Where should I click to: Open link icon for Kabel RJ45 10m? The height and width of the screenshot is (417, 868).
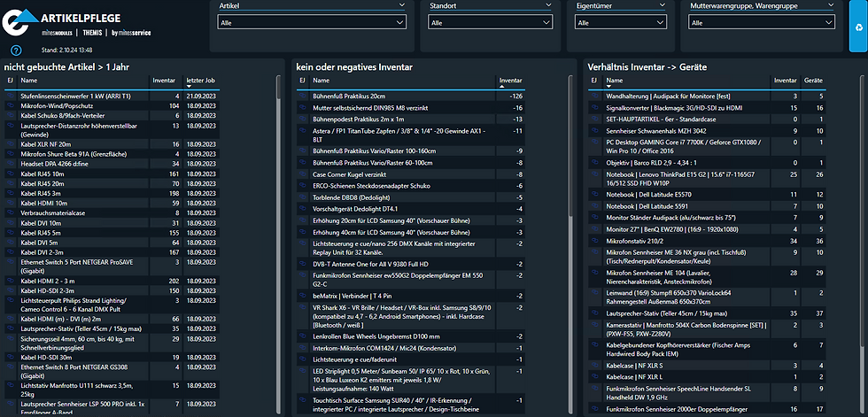click(10, 174)
